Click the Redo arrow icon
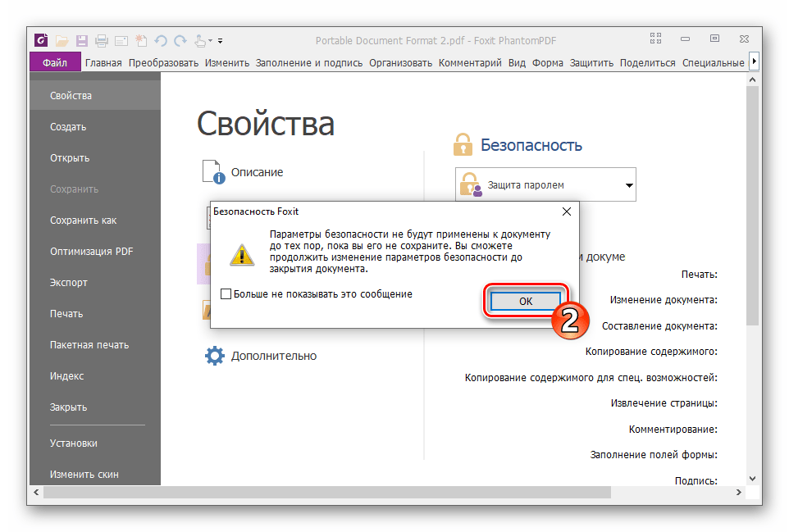Viewport: 789px width, 532px height. pos(180,40)
